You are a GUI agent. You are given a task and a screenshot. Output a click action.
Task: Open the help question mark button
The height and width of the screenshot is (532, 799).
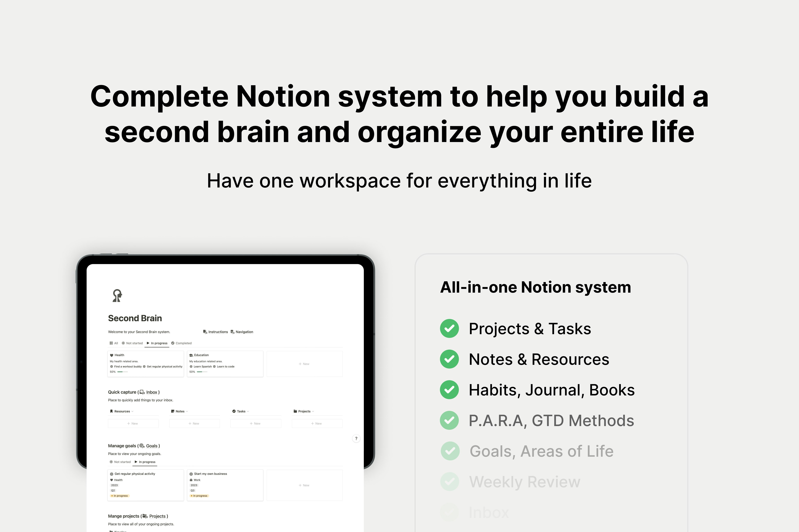point(356,438)
